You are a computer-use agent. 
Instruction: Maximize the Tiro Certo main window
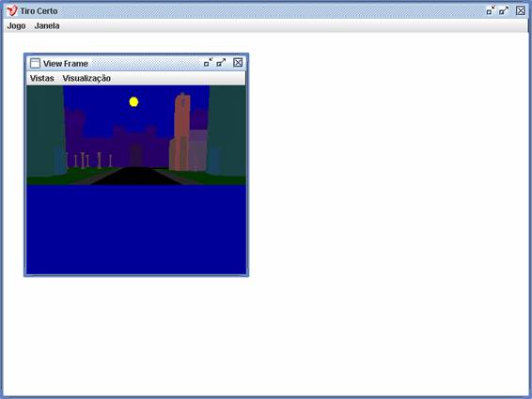[x=504, y=10]
